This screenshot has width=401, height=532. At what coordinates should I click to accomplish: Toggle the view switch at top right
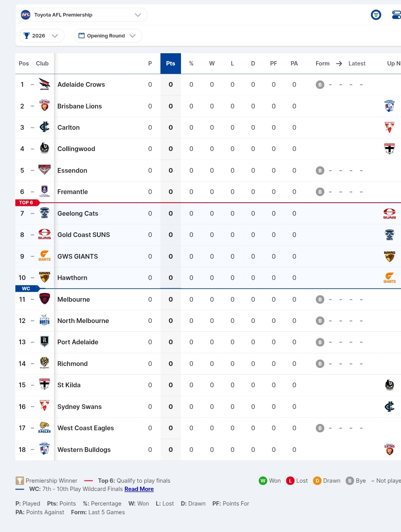click(x=396, y=15)
